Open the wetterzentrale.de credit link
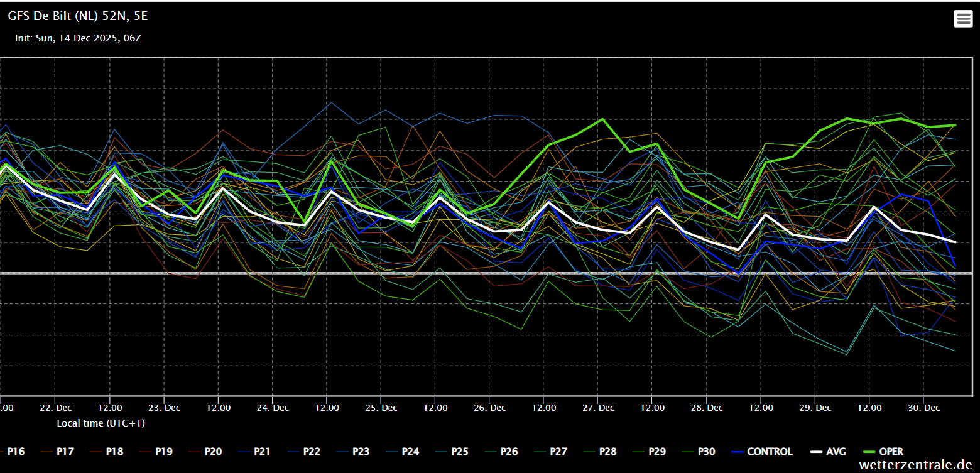This screenshot has width=980, height=473. (917, 465)
